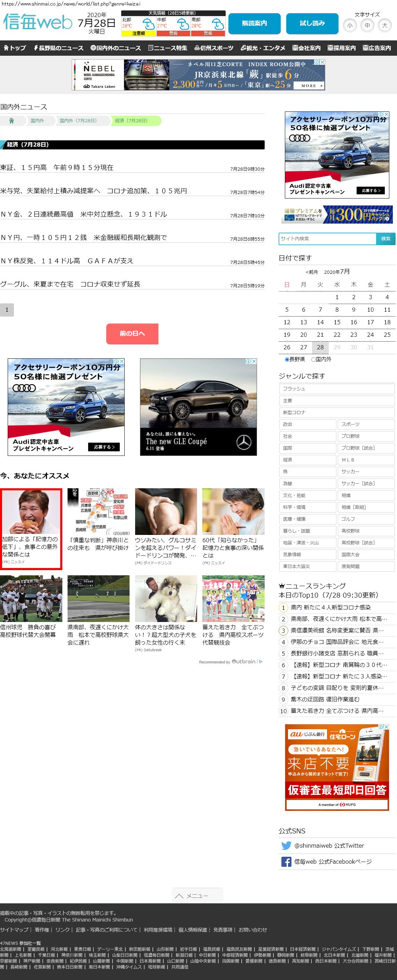Viewport: 397px width, 980px height.
Task: Select the 長野県 radio button
Action: 287,359
